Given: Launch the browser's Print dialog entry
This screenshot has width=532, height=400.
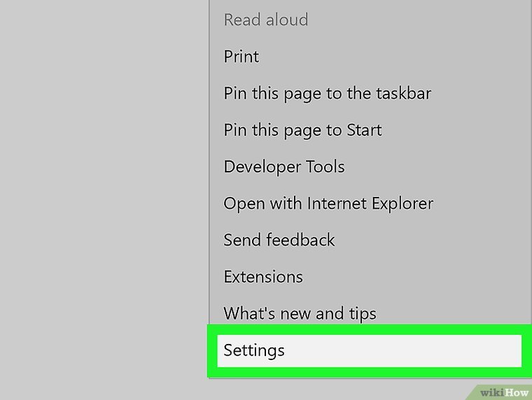Looking at the screenshot, I should (241, 56).
